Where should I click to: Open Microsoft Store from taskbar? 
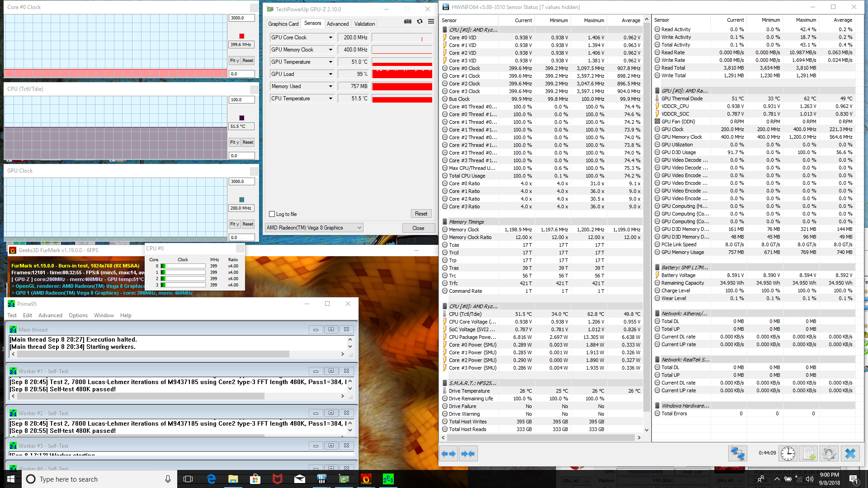(255, 479)
